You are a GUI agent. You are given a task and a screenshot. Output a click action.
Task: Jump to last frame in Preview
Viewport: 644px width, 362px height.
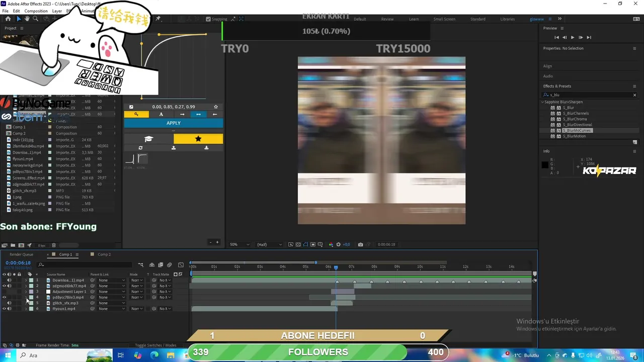[589, 37]
